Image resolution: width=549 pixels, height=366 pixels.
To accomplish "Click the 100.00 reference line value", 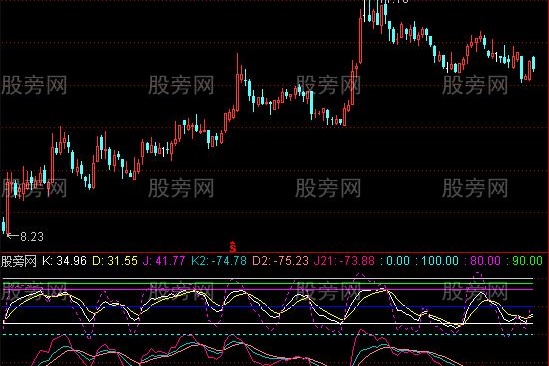I will [437, 261].
